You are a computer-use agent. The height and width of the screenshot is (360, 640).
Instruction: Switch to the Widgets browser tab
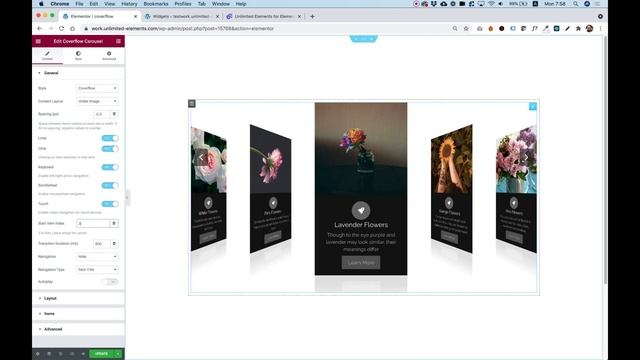click(181, 16)
